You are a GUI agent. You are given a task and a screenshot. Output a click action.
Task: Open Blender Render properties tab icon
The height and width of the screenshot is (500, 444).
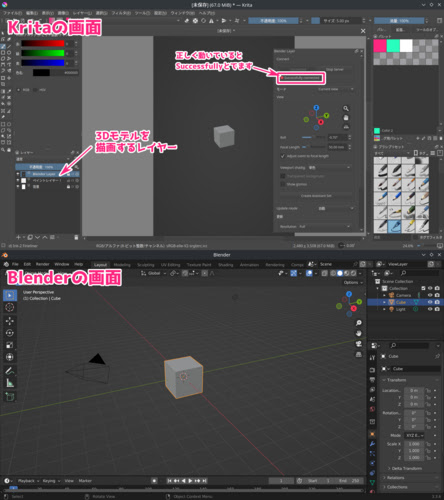click(x=372, y=370)
